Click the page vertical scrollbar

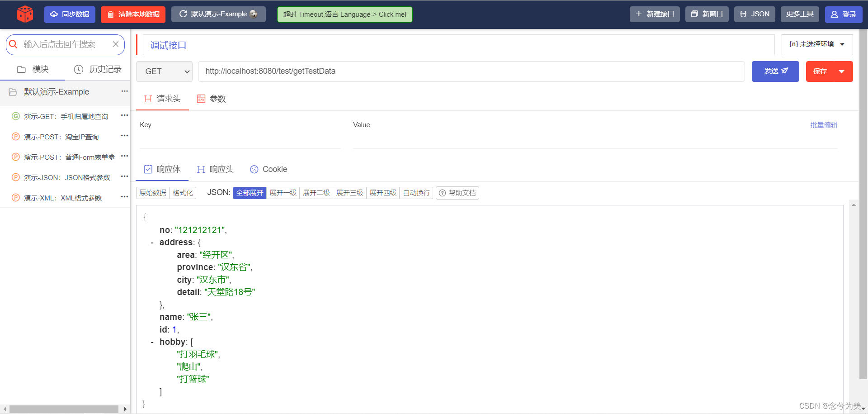(x=863, y=204)
